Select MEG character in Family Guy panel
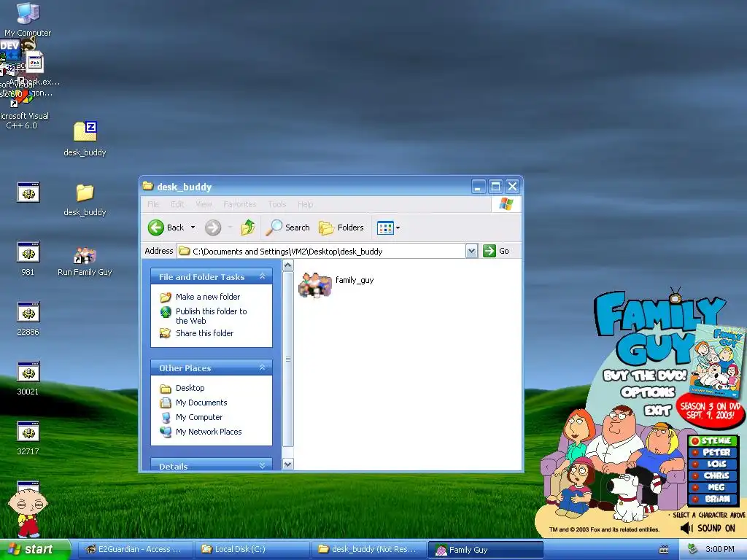Screen dimensions: 747x560 tap(712, 487)
